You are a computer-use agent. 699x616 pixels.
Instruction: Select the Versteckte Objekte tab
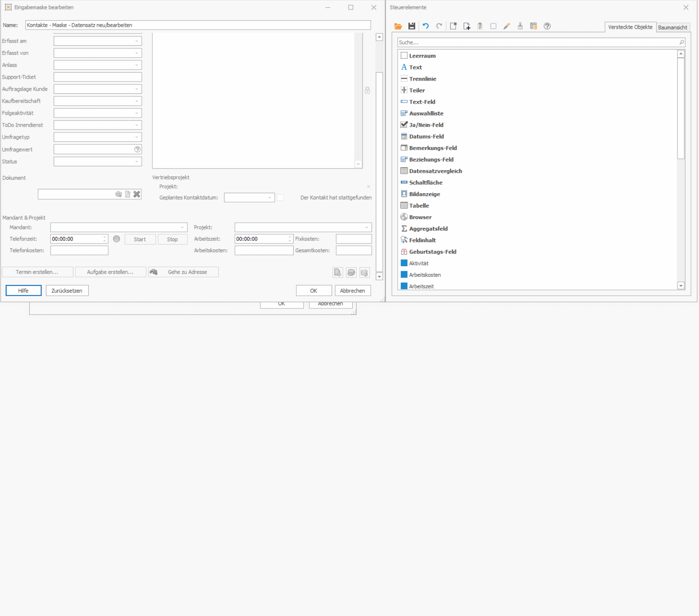(630, 27)
